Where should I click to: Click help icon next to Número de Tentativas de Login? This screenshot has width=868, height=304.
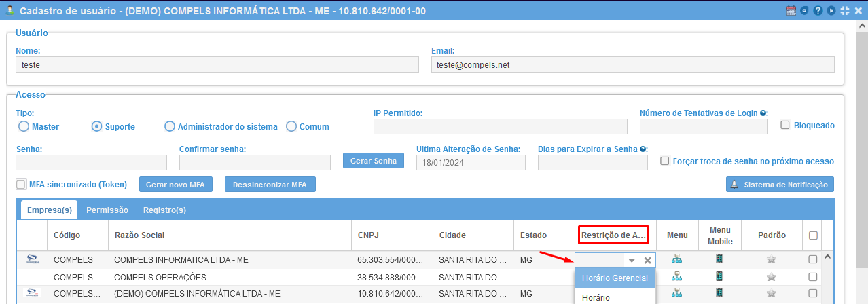[763, 113]
